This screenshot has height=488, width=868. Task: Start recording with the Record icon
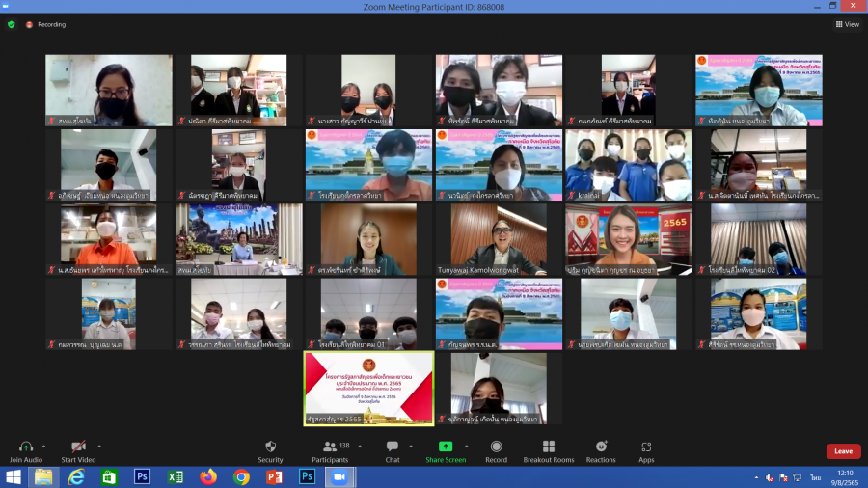click(496, 447)
